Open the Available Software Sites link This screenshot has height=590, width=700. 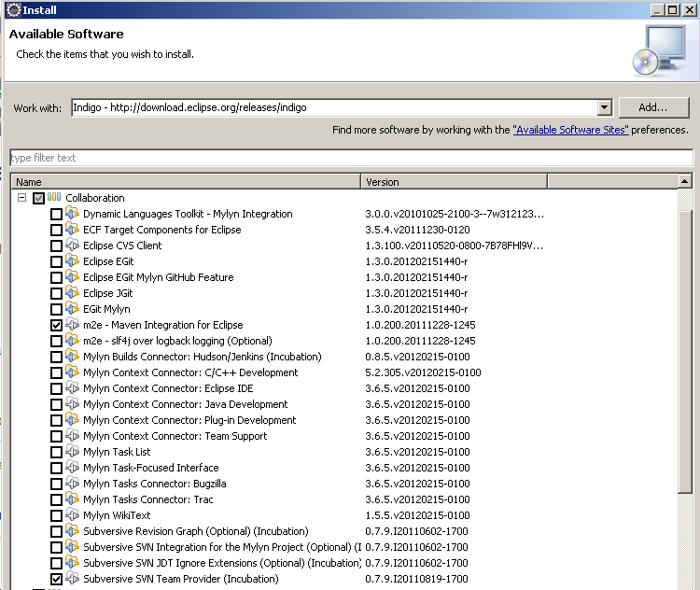tap(570, 130)
